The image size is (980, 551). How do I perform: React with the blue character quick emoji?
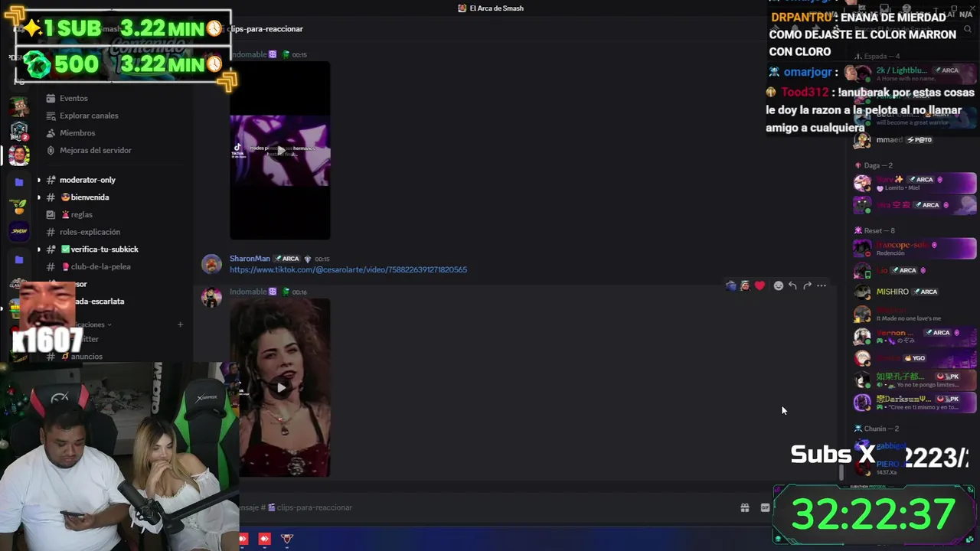point(731,285)
